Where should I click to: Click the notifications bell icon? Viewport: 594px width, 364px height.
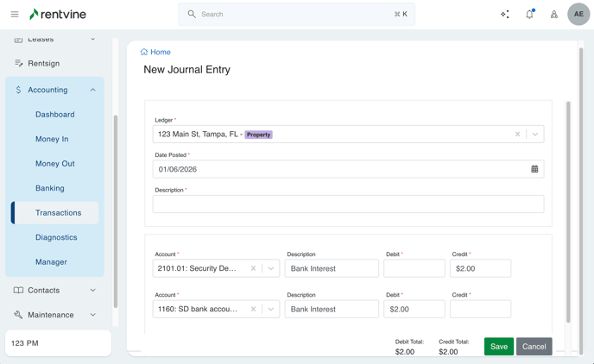tap(529, 14)
